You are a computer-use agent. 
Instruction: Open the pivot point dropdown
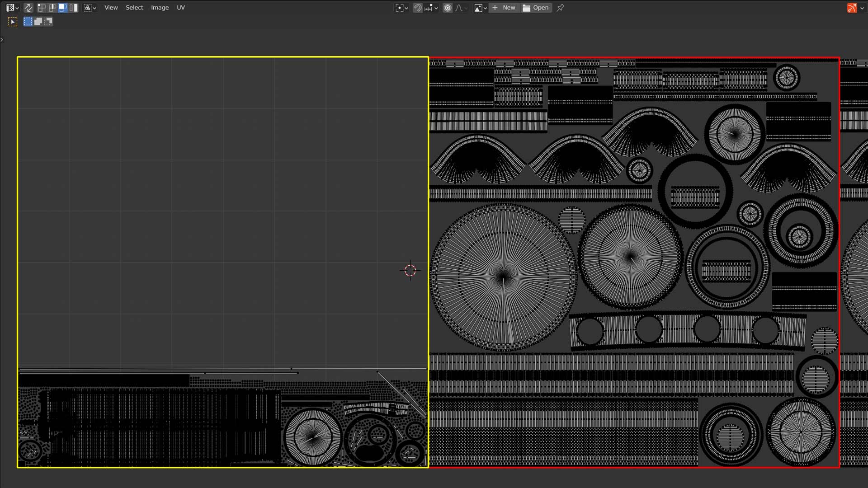[x=401, y=8]
